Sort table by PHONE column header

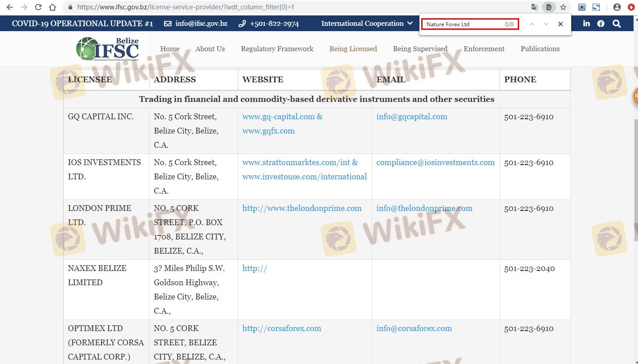pyautogui.click(x=535, y=80)
